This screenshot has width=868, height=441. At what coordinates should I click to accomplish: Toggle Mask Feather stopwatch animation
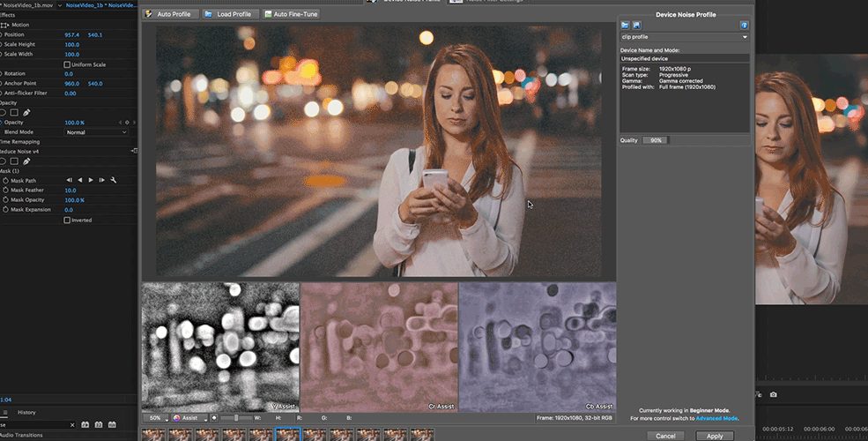tap(5, 190)
